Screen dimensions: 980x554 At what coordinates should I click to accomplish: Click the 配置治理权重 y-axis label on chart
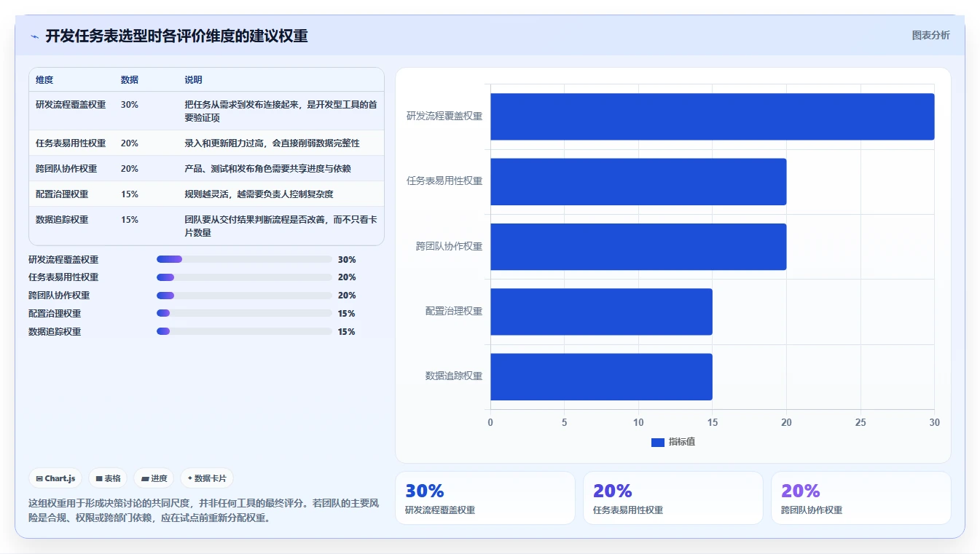click(x=454, y=312)
